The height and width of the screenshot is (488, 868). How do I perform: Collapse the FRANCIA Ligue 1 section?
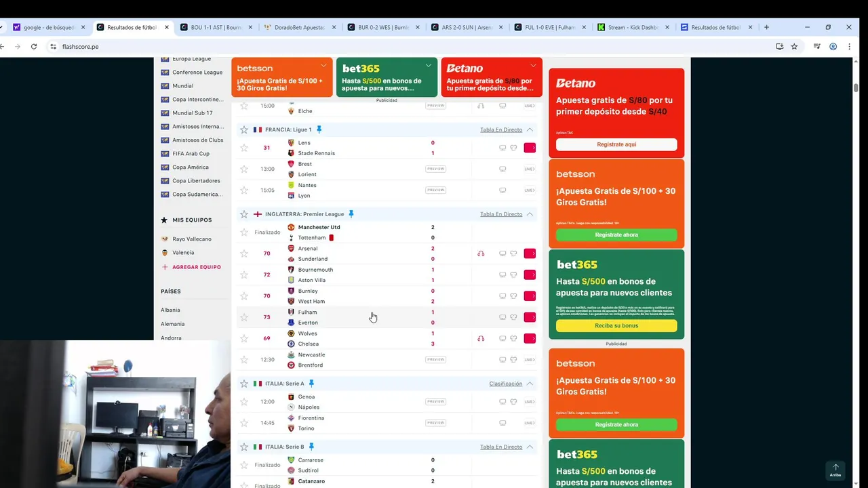pyautogui.click(x=530, y=129)
